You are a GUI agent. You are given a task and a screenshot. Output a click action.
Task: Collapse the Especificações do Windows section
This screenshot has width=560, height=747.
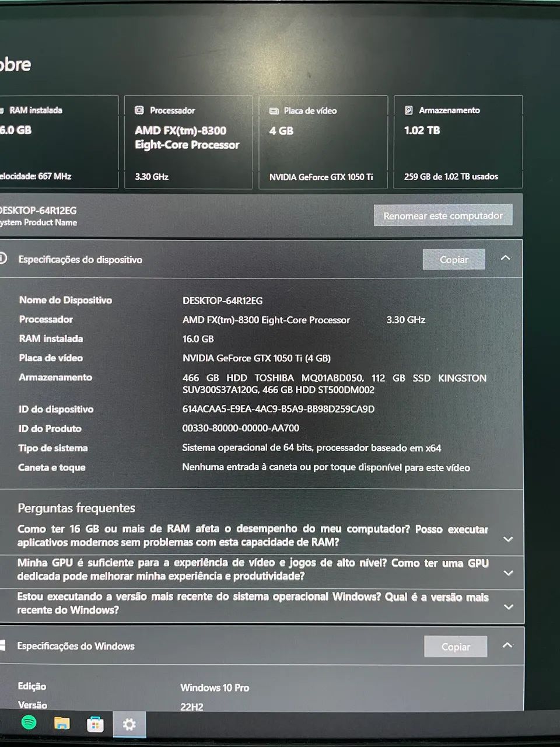click(x=508, y=645)
